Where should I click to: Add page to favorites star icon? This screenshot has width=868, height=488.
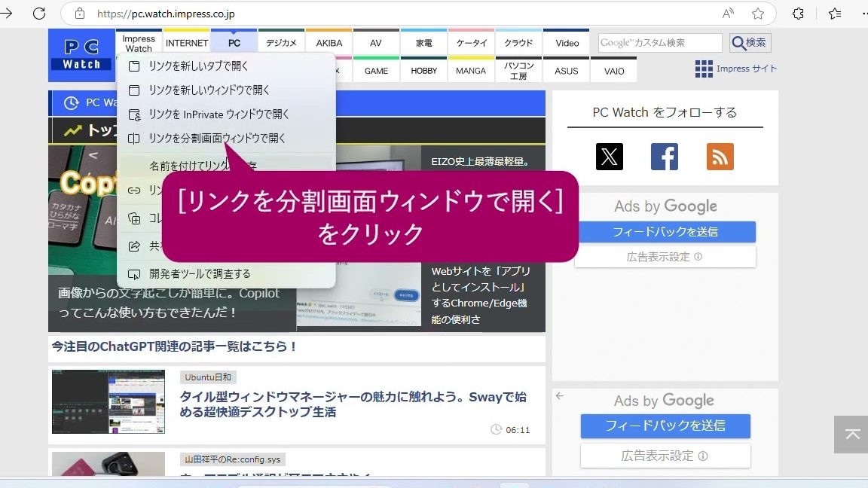coord(758,14)
